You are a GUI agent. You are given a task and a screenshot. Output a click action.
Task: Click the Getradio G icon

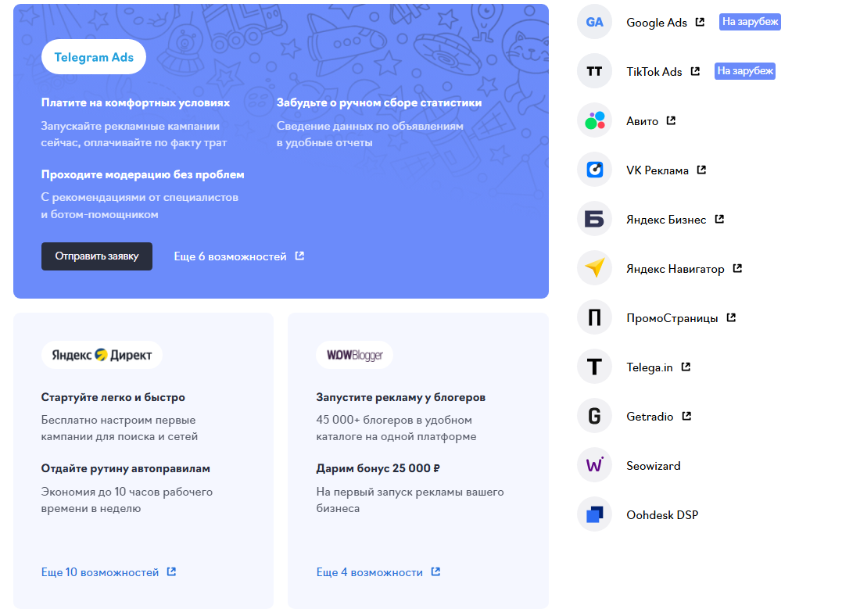[594, 416]
